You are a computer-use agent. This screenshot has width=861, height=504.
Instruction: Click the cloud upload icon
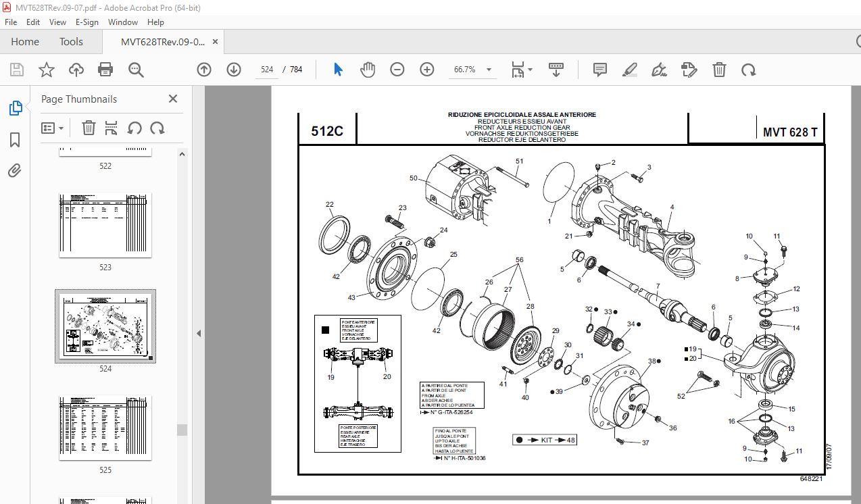pyautogui.click(x=76, y=70)
